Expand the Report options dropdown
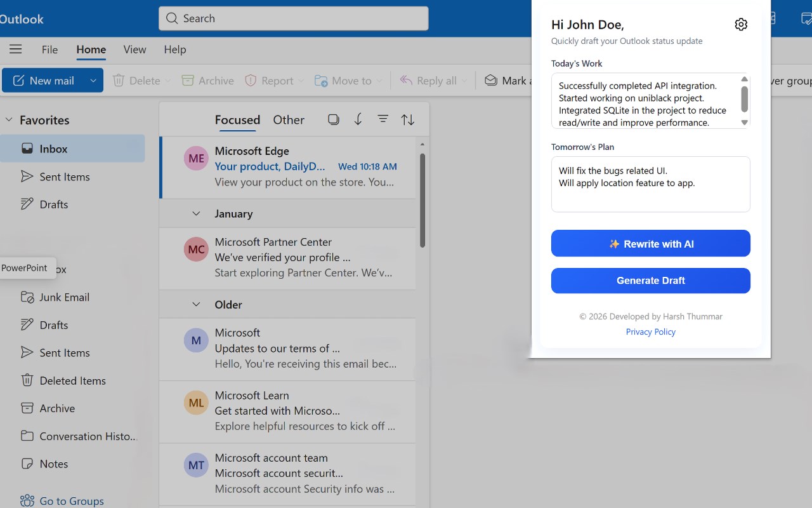812x508 pixels. [x=301, y=81]
